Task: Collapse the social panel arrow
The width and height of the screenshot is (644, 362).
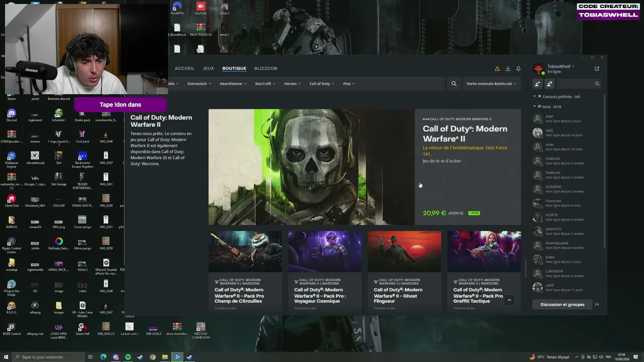Action: (x=597, y=304)
